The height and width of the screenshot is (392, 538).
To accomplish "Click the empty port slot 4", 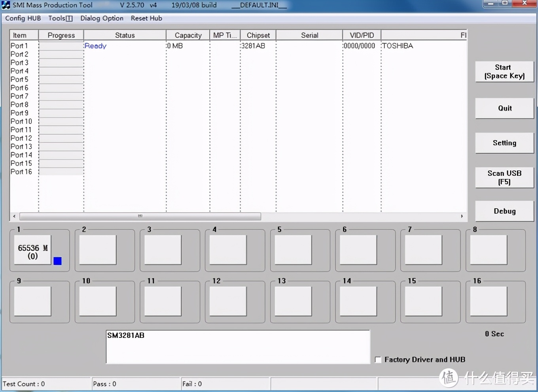I will [x=228, y=250].
